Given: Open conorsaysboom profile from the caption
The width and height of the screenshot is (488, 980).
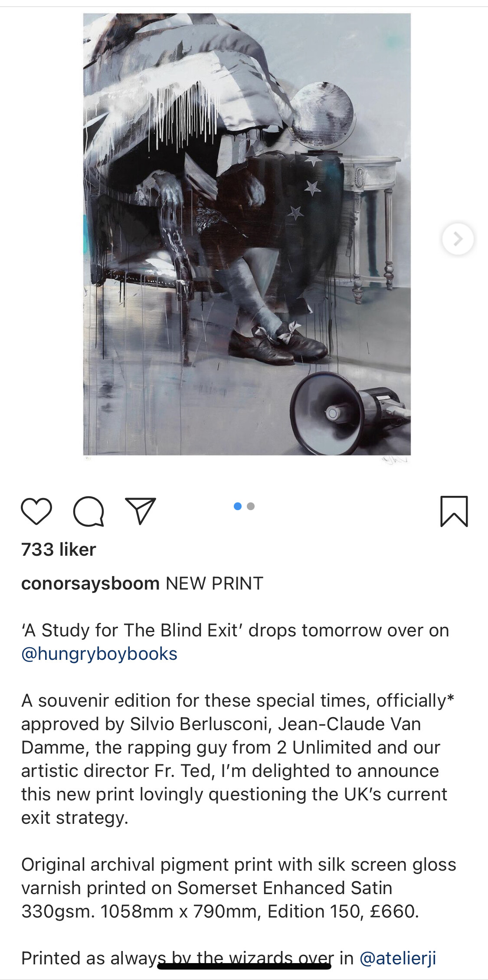Looking at the screenshot, I should click(90, 583).
